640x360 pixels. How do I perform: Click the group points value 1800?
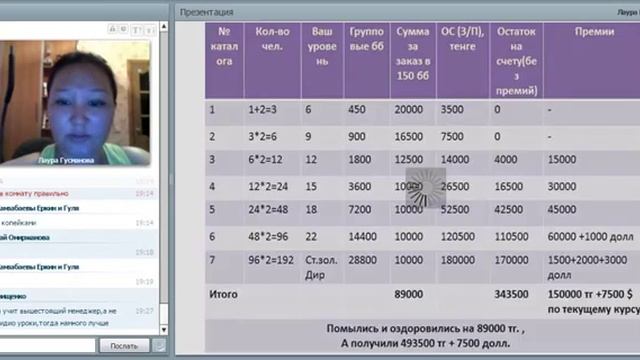tap(360, 159)
